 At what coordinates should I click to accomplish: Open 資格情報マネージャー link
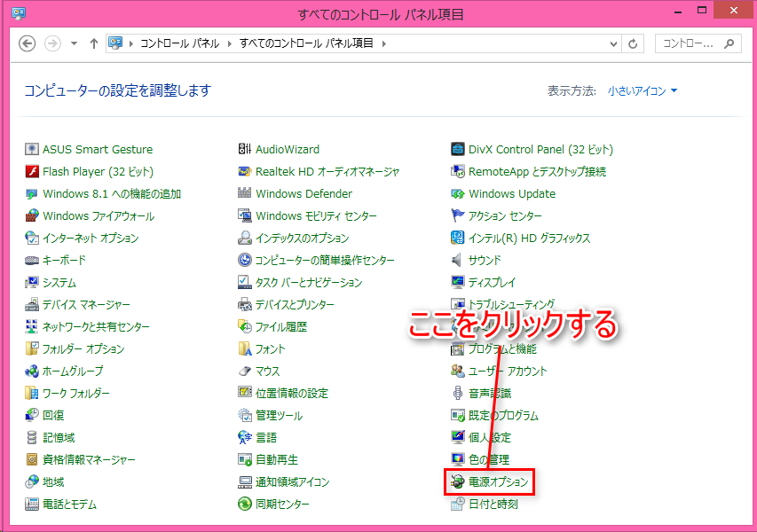(89, 460)
